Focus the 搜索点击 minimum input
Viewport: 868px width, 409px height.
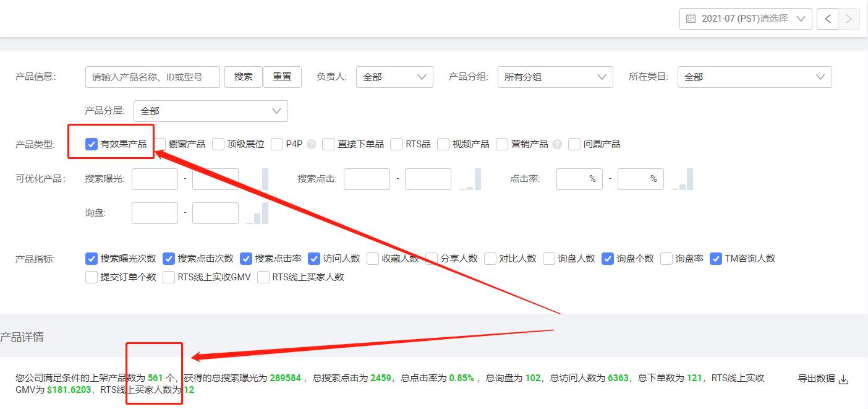pyautogui.click(x=367, y=179)
